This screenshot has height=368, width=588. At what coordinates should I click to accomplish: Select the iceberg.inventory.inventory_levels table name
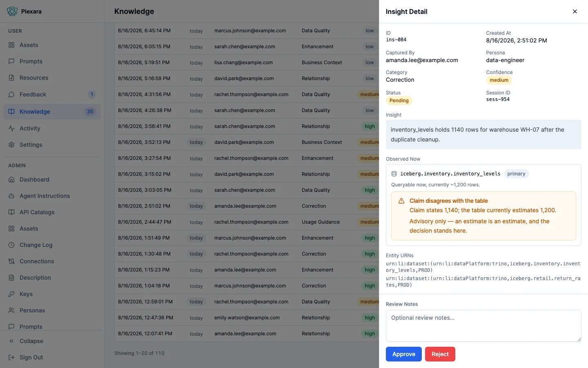(x=450, y=174)
